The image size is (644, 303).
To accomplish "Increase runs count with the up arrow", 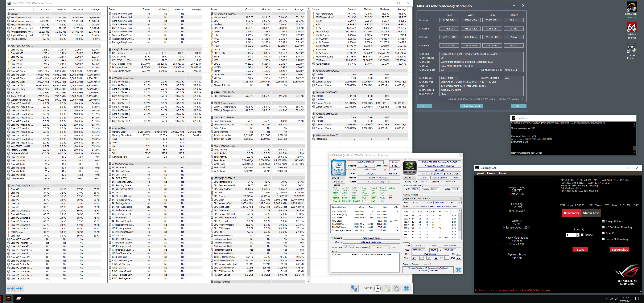I will [578, 234].
